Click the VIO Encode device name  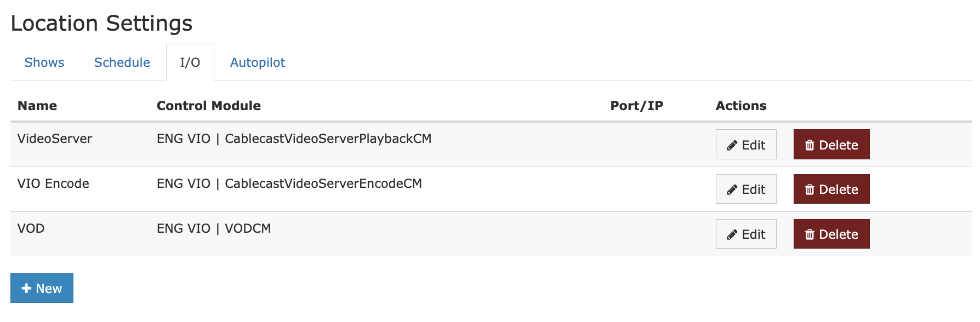53,183
